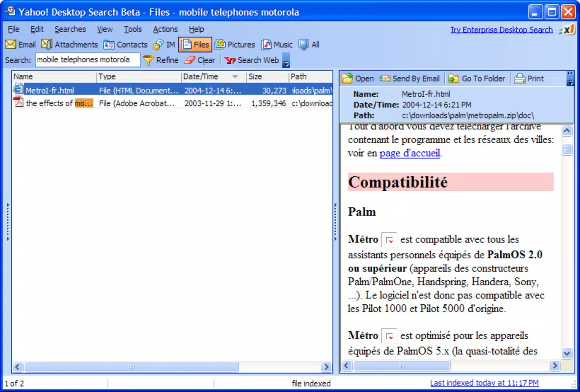Viewport: 580px width, 392px height.
Task: Click the '1 of 2' status bar text
Action: 14,383
